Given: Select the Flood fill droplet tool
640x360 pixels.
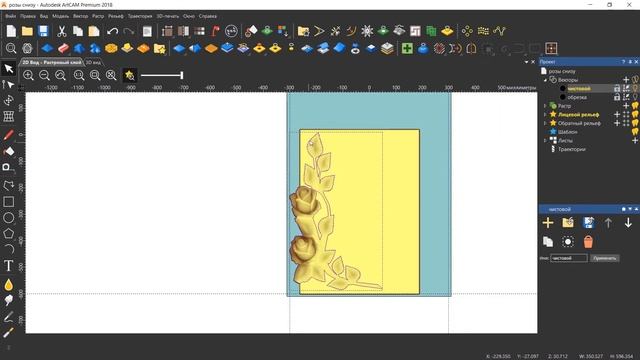Looking at the screenshot, I should [x=8, y=284].
